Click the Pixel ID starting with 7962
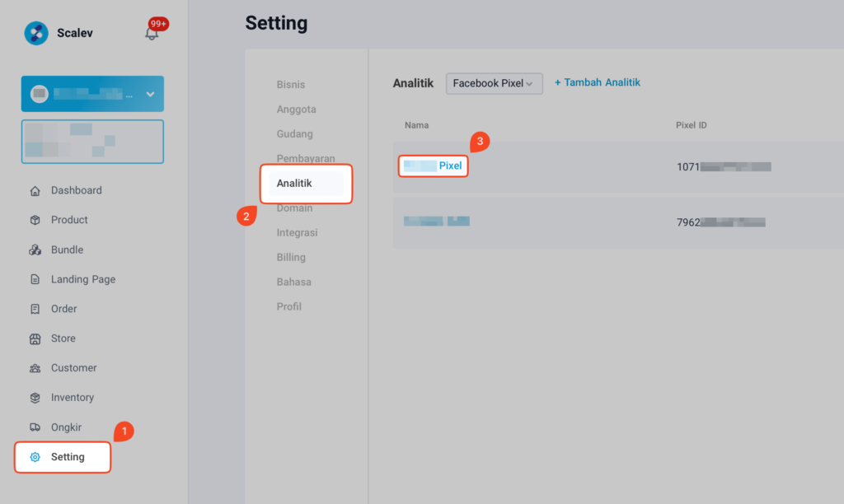The height and width of the screenshot is (504, 844). [721, 222]
